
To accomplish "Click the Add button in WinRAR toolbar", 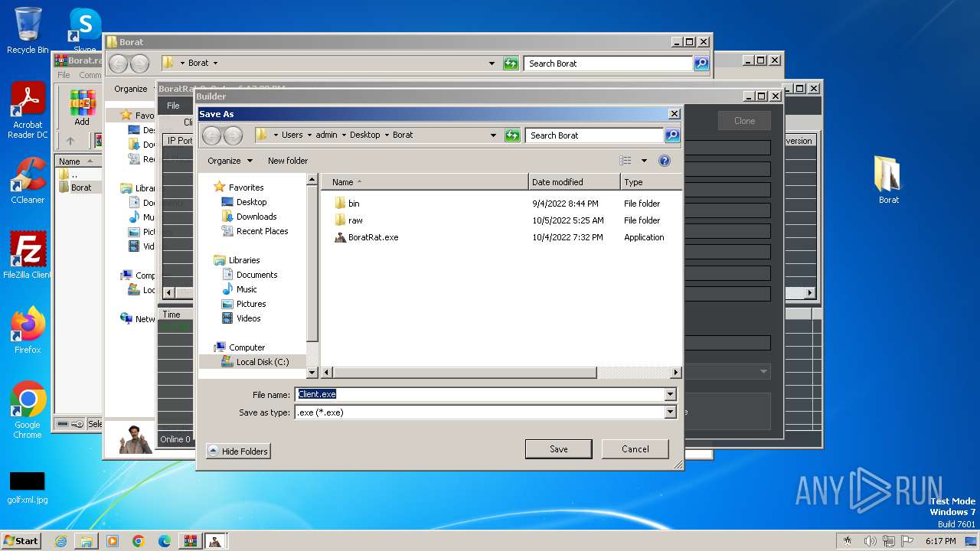I will point(82,107).
